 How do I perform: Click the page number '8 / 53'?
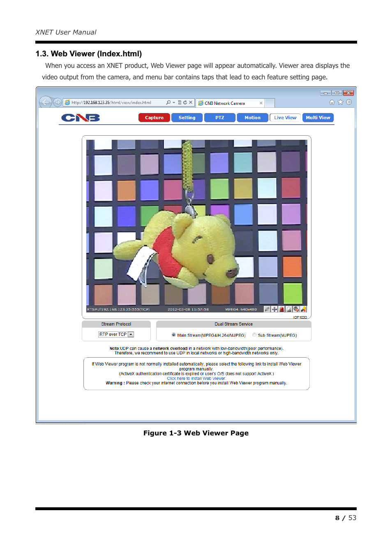pos(346,518)
